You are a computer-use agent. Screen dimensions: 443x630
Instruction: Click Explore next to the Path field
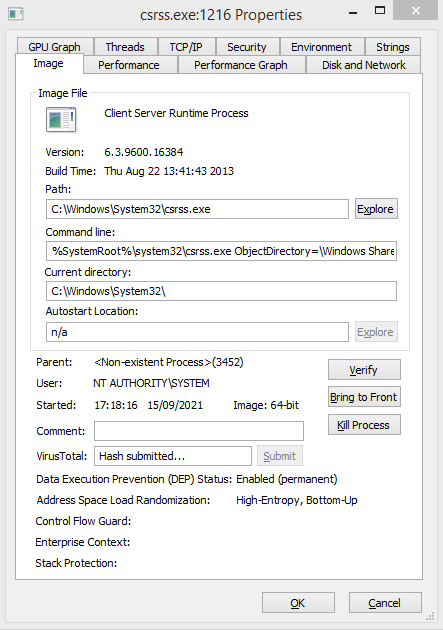[x=376, y=209]
